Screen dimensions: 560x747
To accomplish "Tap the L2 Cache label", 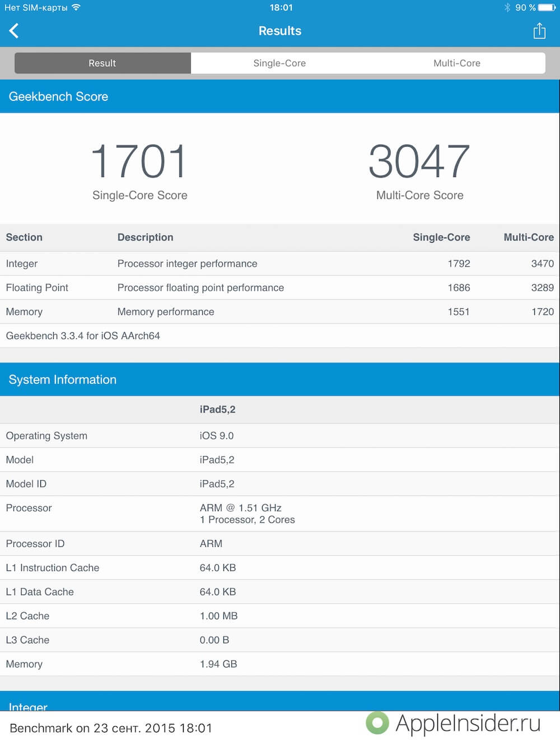I will tap(27, 616).
